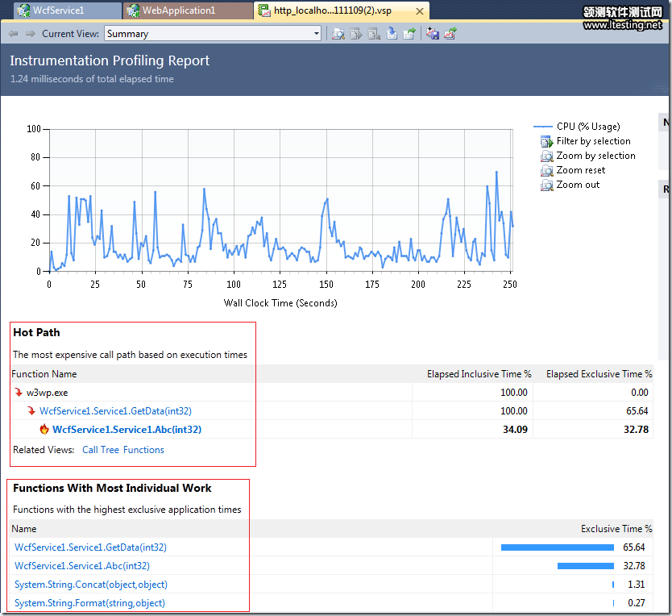Click Zoom by selection link
Image resolution: width=672 pixels, height=616 pixels.
tap(595, 156)
